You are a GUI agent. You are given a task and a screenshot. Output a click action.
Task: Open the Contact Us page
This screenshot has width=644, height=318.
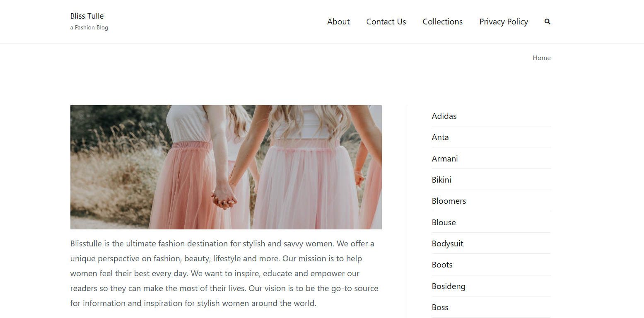tap(386, 22)
